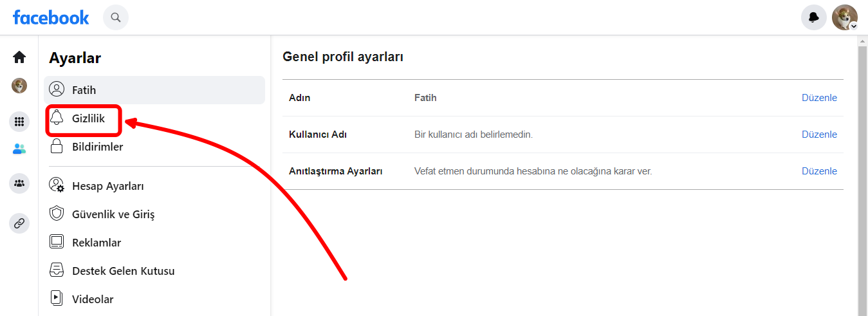Screen dimensions: 868x316
Task: Click the inbox tray icon beside Destek Gelen Kutusu
Action: [x=57, y=270]
